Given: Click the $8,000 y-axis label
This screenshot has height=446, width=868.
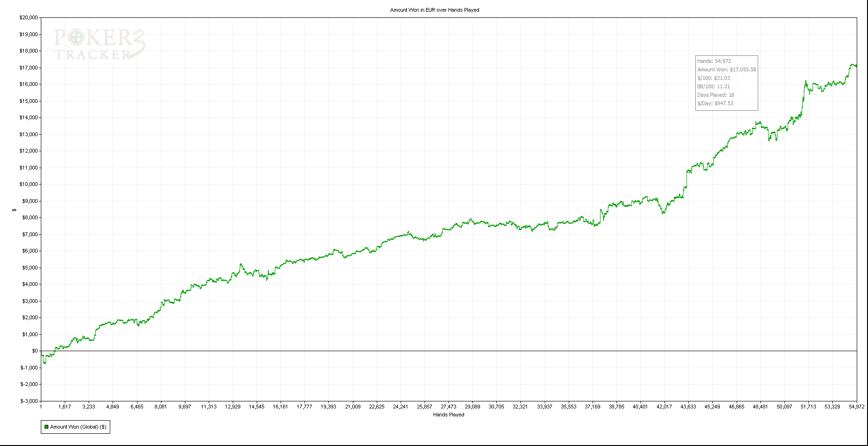Looking at the screenshot, I should pos(30,218).
